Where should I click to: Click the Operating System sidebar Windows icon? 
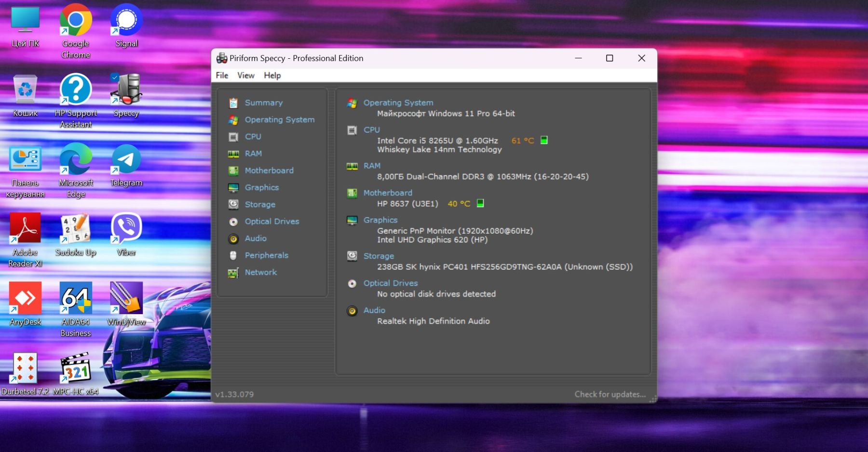233,120
